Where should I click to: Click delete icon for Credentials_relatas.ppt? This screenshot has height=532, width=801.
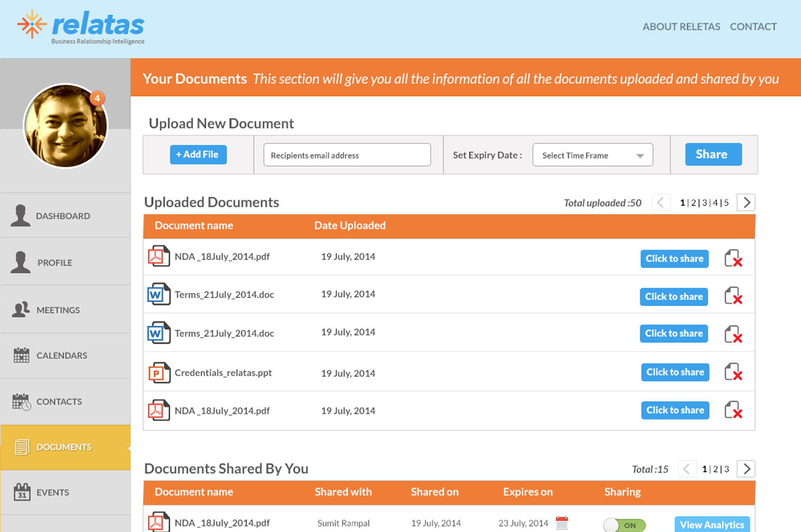tap(733, 372)
